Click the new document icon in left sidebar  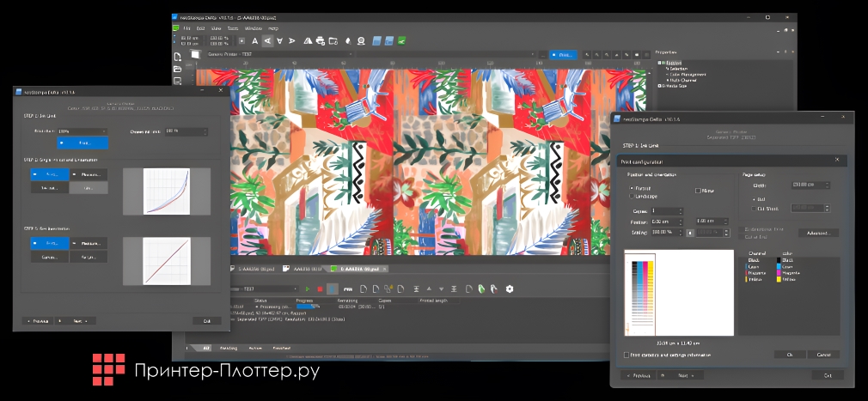177,56
